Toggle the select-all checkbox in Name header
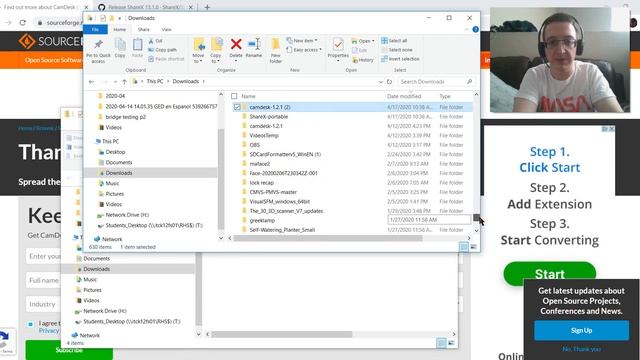Viewport: 640px width, 360px height. [x=234, y=96]
